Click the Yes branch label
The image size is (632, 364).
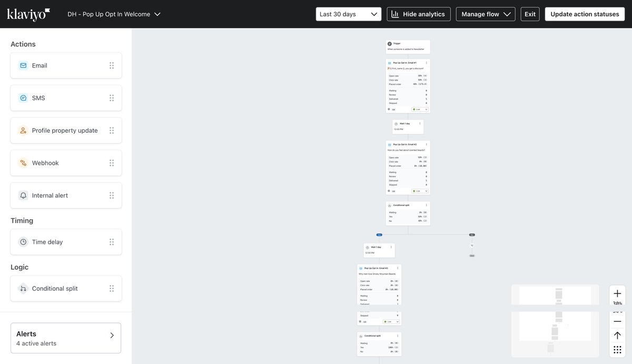click(x=379, y=234)
